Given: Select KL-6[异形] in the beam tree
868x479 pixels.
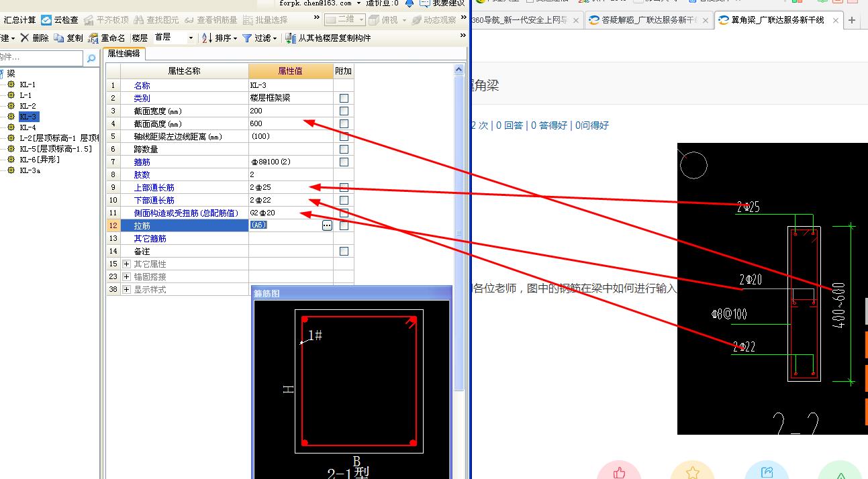Looking at the screenshot, I should (x=40, y=160).
